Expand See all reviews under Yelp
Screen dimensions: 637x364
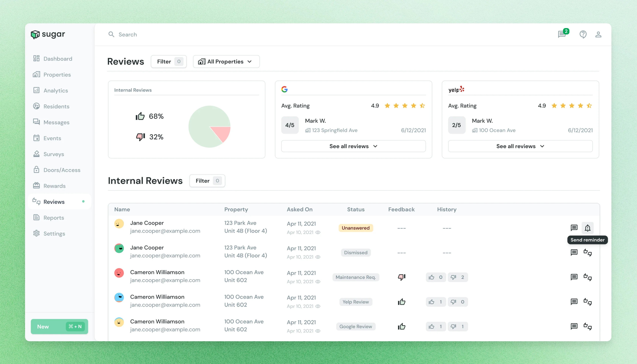pyautogui.click(x=520, y=146)
